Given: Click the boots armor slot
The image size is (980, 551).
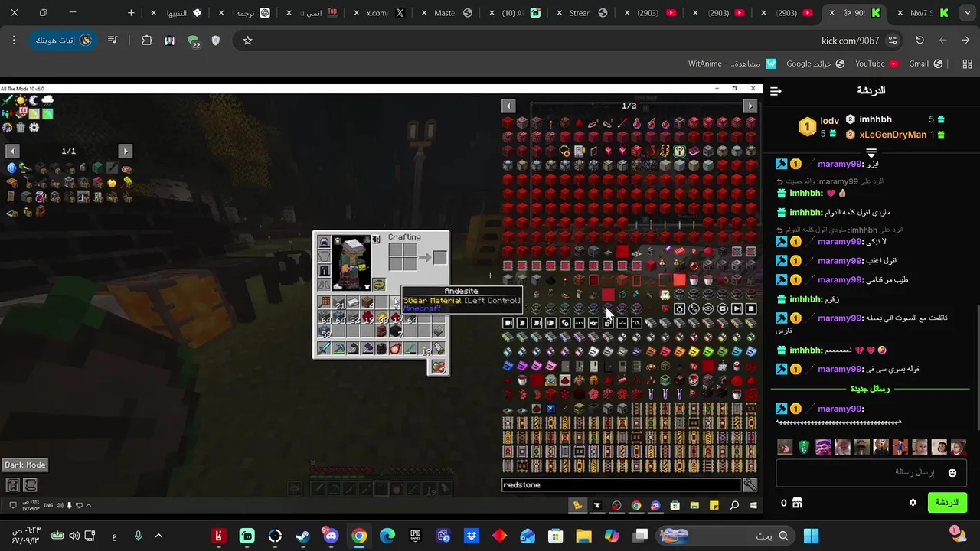Looking at the screenshot, I should (x=324, y=284).
